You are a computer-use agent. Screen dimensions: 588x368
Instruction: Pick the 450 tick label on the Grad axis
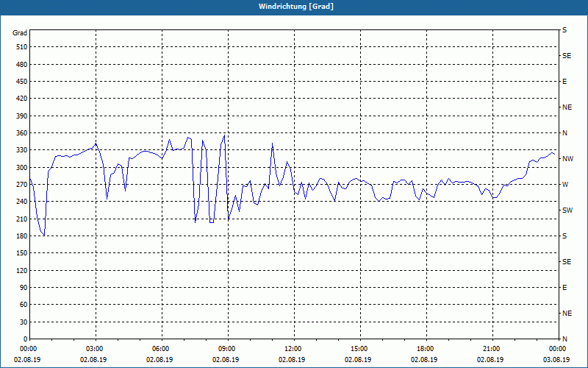(22, 82)
